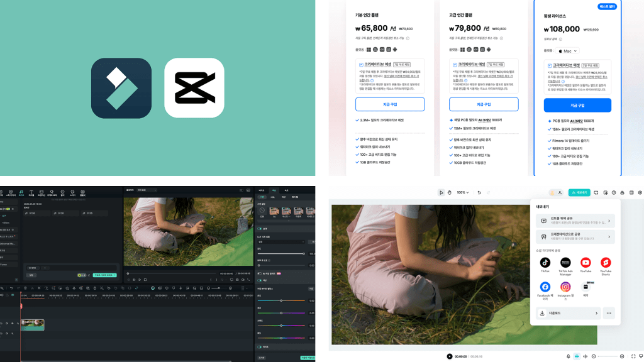Screen dimensions: 644x362
Task: Open the audio tab in Filmora toolbar
Action: pos(21,192)
